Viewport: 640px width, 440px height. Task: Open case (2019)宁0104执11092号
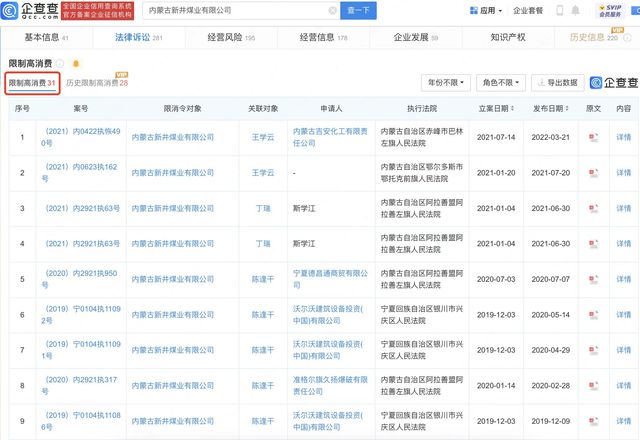80,315
